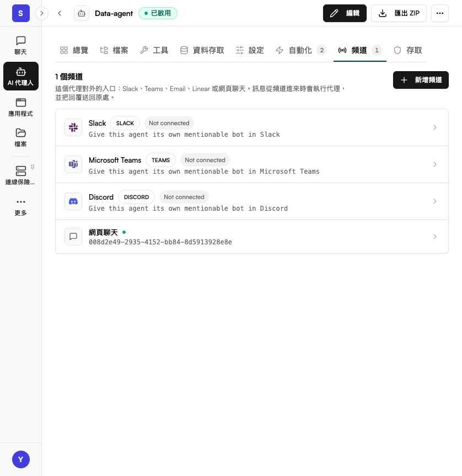
Task: Click the DISCORD tag badge
Action: [x=137, y=197]
